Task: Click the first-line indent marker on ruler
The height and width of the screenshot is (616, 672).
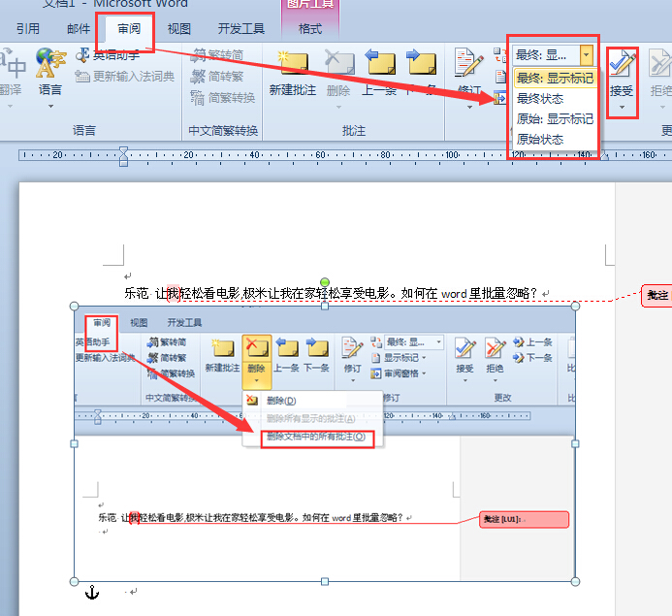Action: click(x=123, y=150)
